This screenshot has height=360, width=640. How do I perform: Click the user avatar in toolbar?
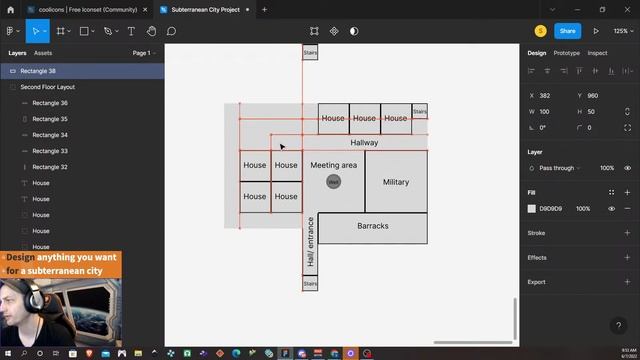coord(540,31)
